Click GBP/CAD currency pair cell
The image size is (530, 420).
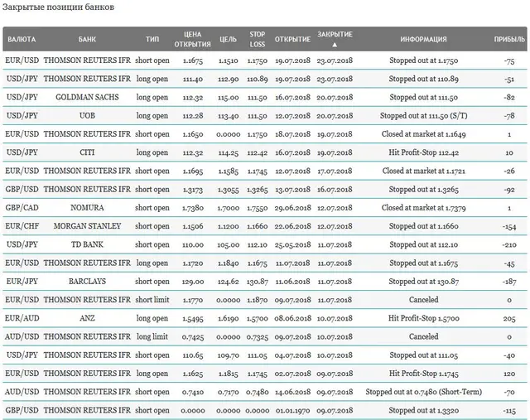pyautogui.click(x=22, y=208)
